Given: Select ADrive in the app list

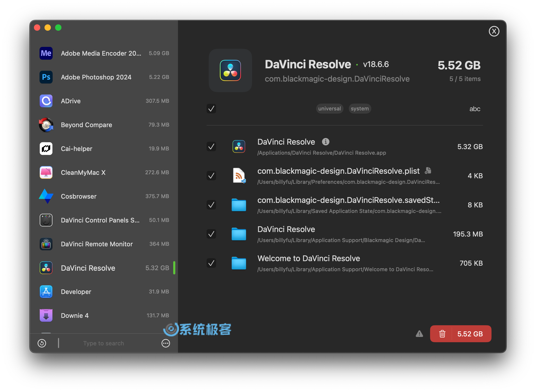Looking at the screenshot, I should pos(104,101).
